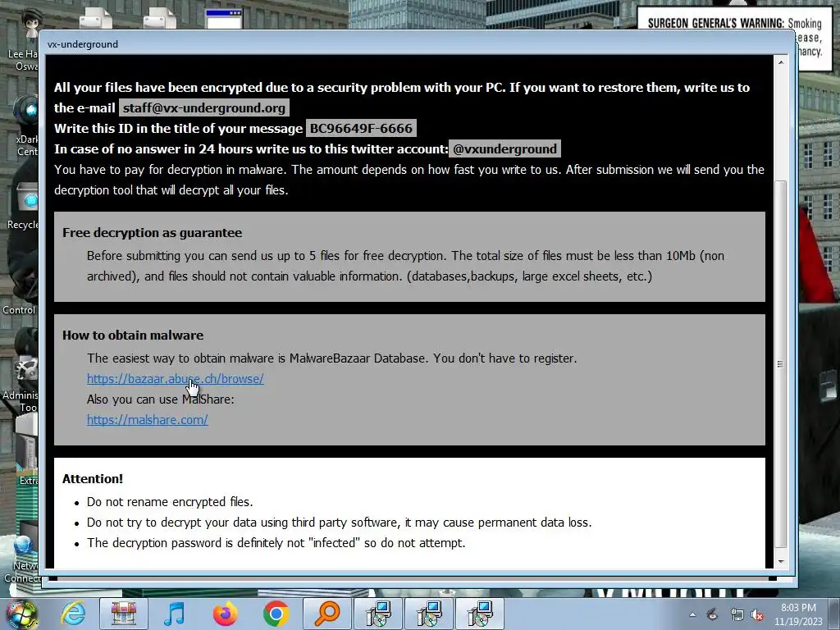
Task: Open the blue music note taskbar app
Action: [174, 614]
